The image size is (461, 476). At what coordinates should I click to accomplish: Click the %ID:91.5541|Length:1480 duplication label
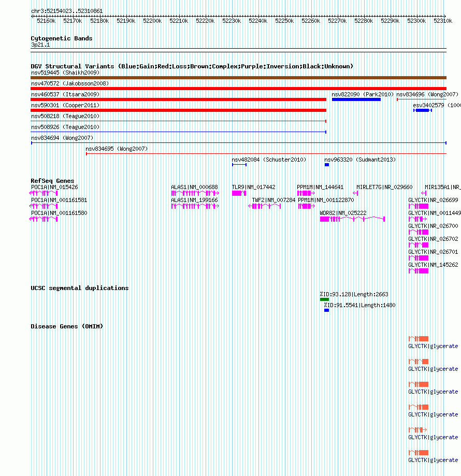tap(359, 306)
